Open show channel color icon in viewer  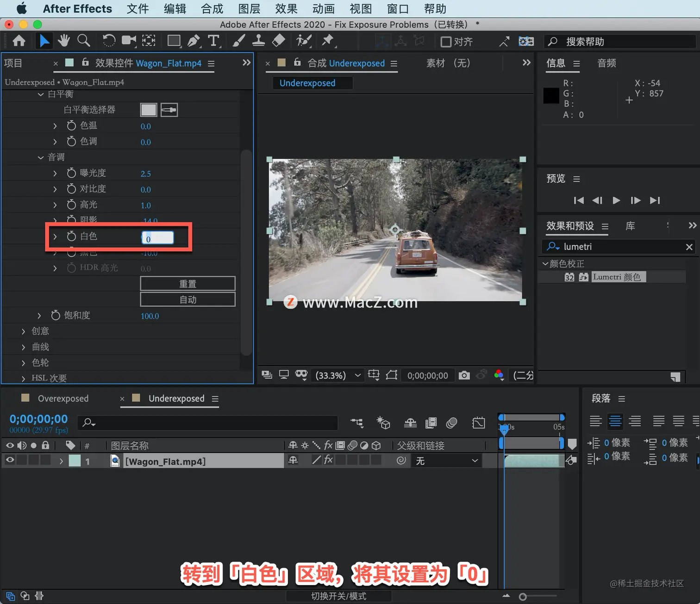(x=499, y=375)
